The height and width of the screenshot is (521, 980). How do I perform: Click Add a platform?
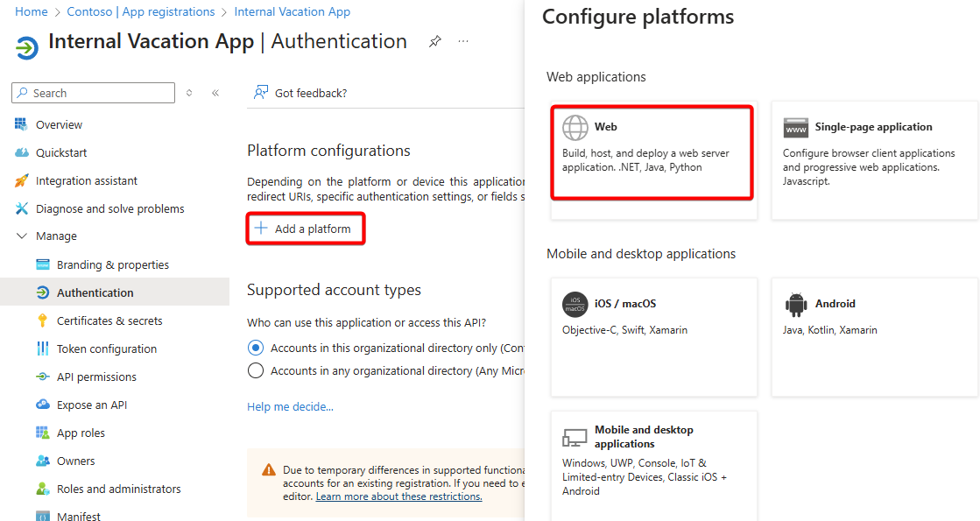[305, 229]
